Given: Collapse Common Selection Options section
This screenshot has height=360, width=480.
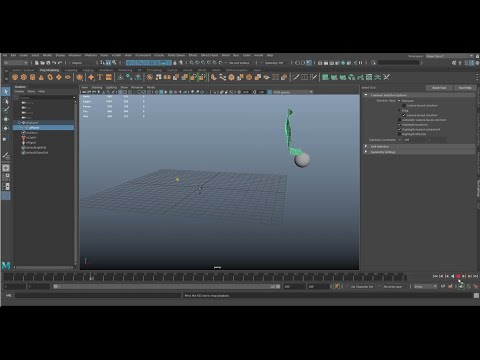Looking at the screenshot, I should click(366, 95).
